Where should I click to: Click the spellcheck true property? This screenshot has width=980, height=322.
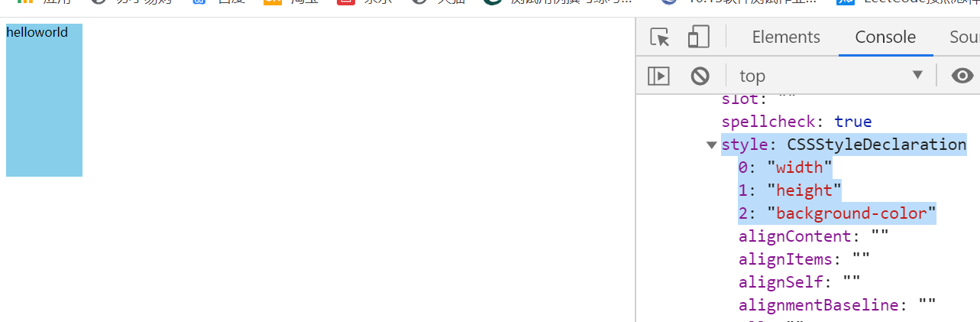point(797,122)
